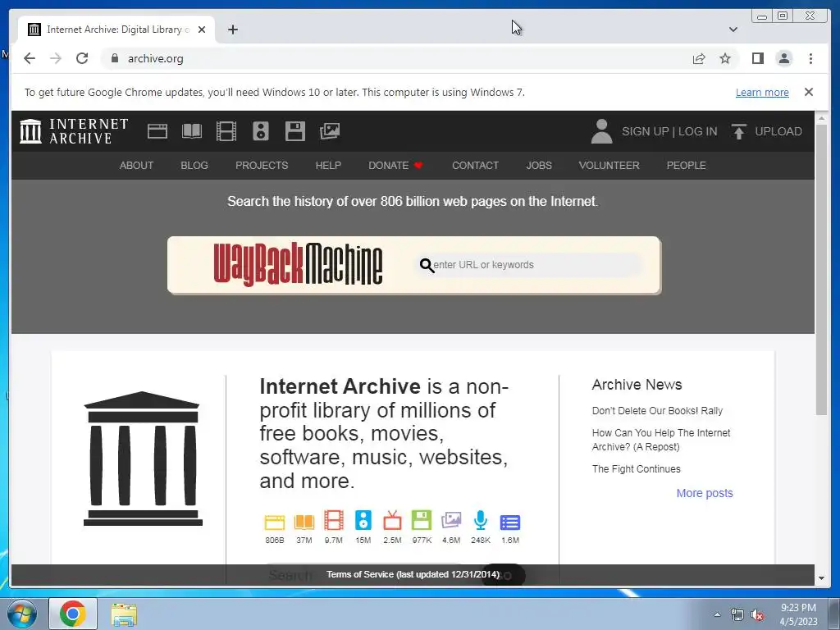The height and width of the screenshot is (630, 840).
Task: Open the ABOUT menu item
Action: coord(136,166)
